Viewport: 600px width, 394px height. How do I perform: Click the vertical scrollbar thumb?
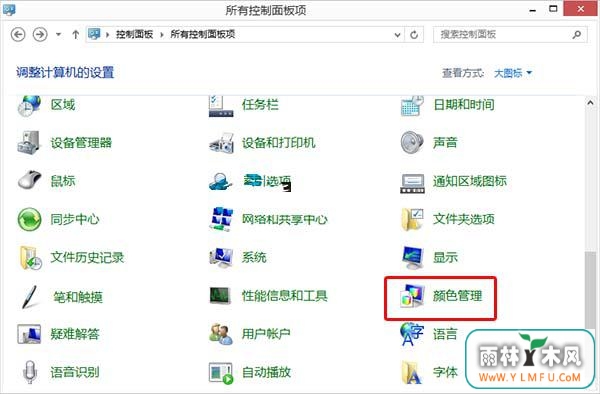590,290
